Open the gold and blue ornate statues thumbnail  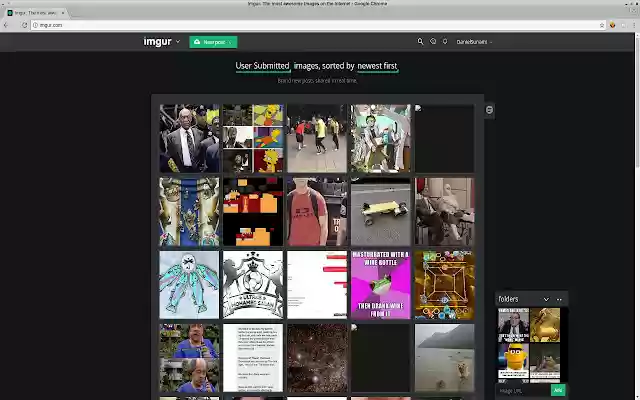point(189,211)
